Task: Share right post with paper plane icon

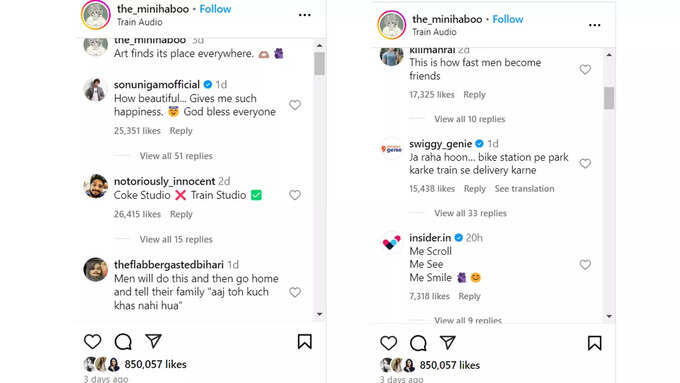Action: pyautogui.click(x=448, y=343)
